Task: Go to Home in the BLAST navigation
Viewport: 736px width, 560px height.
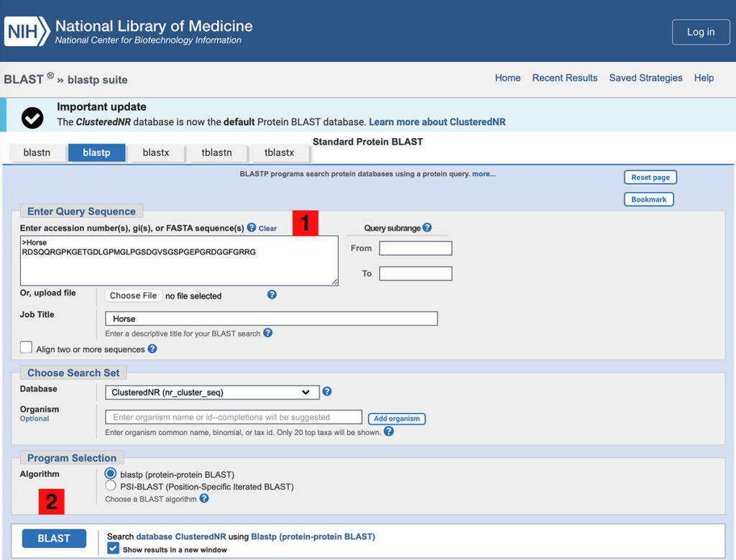Action: point(508,78)
